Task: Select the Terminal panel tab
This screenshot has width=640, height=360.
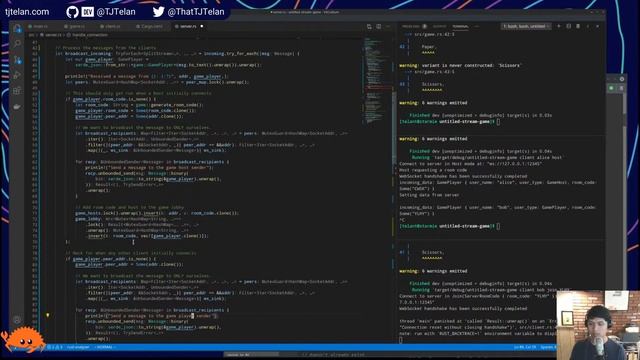Action: 460,26
